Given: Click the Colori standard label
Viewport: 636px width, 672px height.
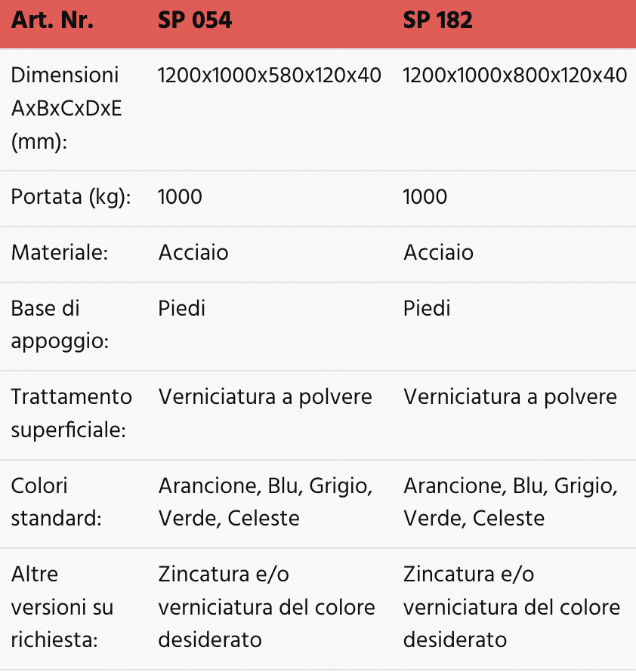Looking at the screenshot, I should pos(56,502).
